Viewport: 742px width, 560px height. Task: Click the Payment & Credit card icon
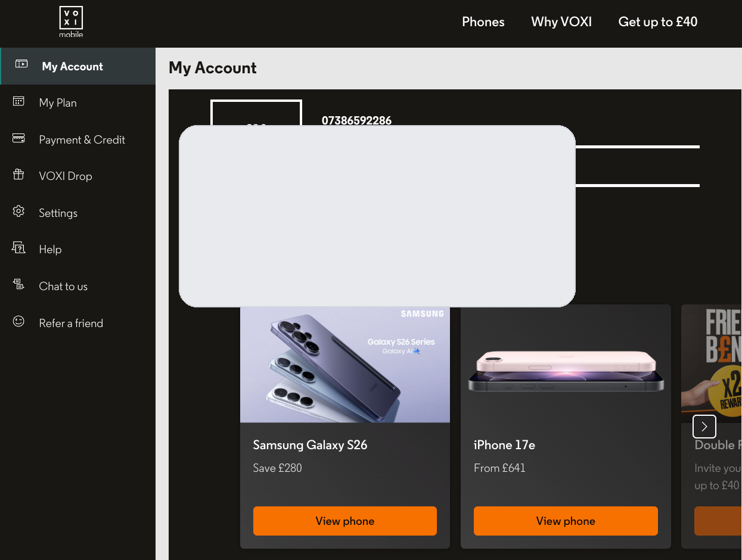[18, 138]
